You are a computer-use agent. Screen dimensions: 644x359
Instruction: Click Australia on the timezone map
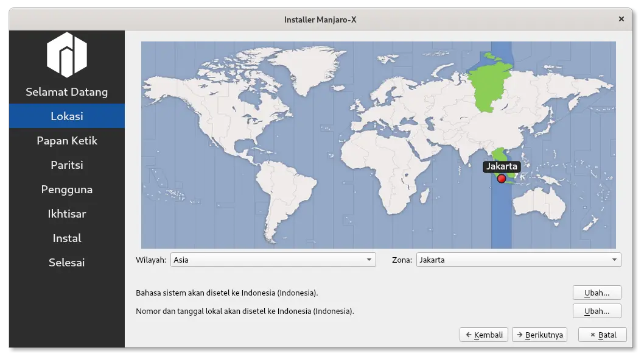[x=539, y=203]
